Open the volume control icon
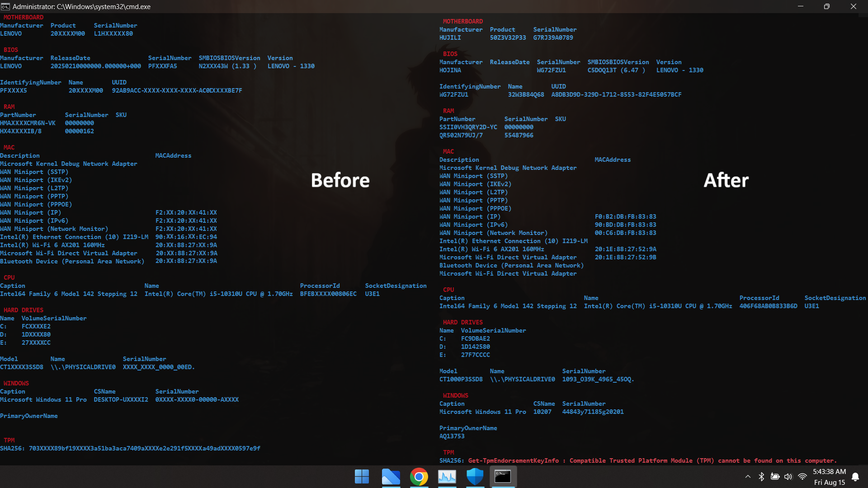 tap(788, 476)
